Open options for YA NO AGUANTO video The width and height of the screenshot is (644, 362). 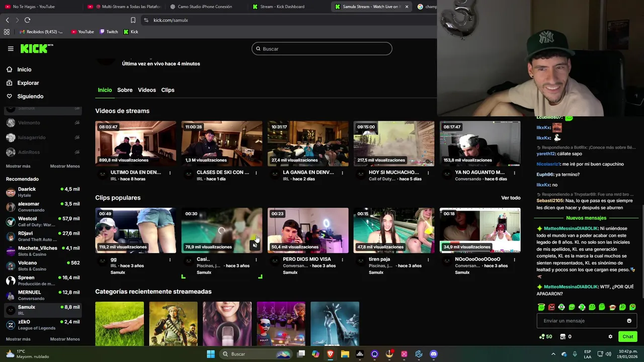[x=514, y=173]
